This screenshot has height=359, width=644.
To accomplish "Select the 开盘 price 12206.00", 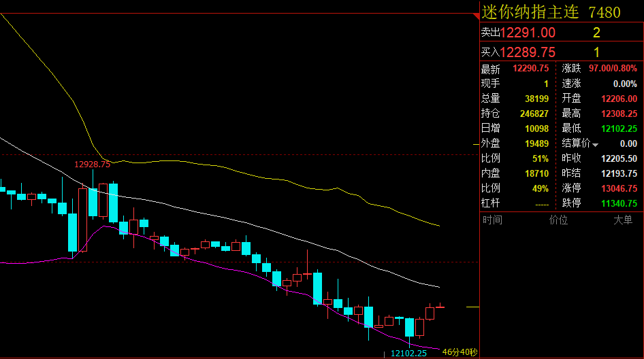I will (x=619, y=99).
